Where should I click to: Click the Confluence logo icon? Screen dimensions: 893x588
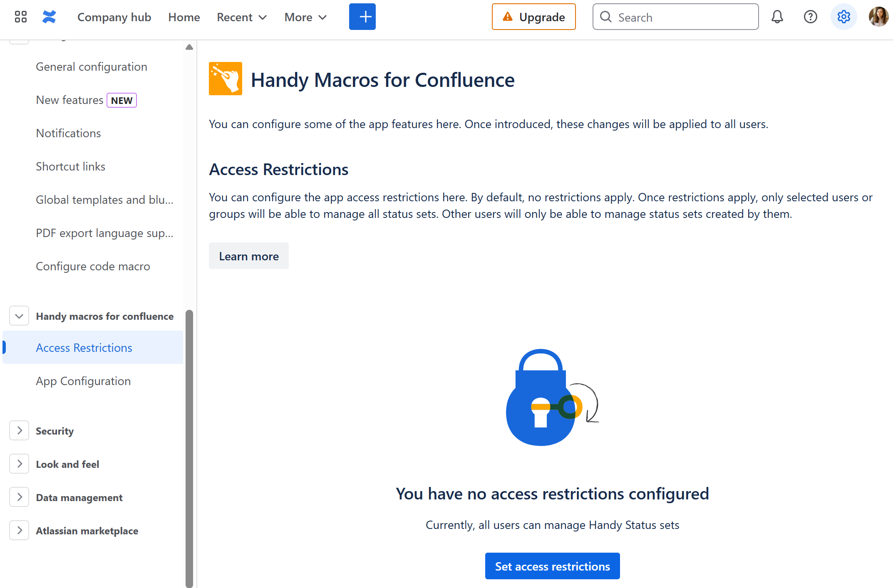(49, 17)
